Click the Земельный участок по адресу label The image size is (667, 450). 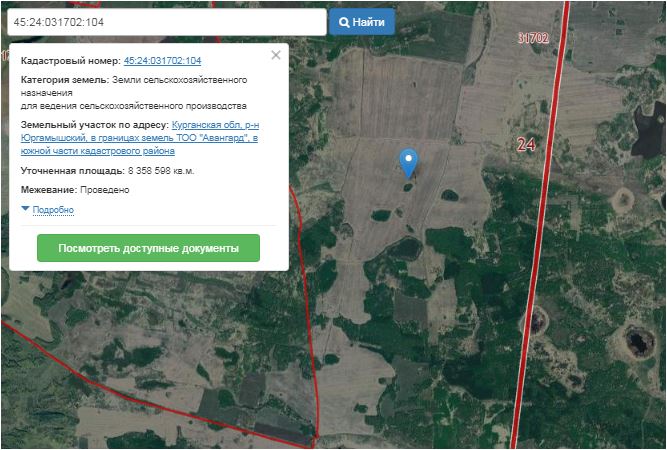tap(95, 125)
